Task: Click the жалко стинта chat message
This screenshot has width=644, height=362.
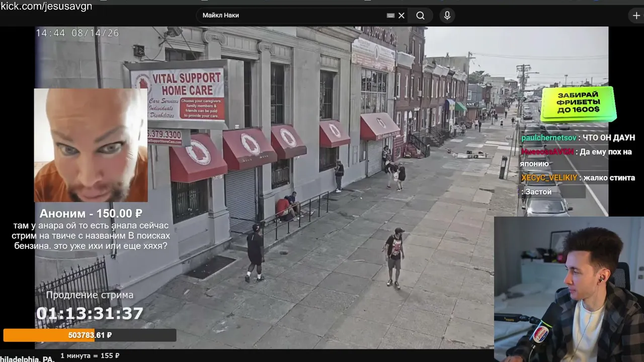Action: [609, 178]
